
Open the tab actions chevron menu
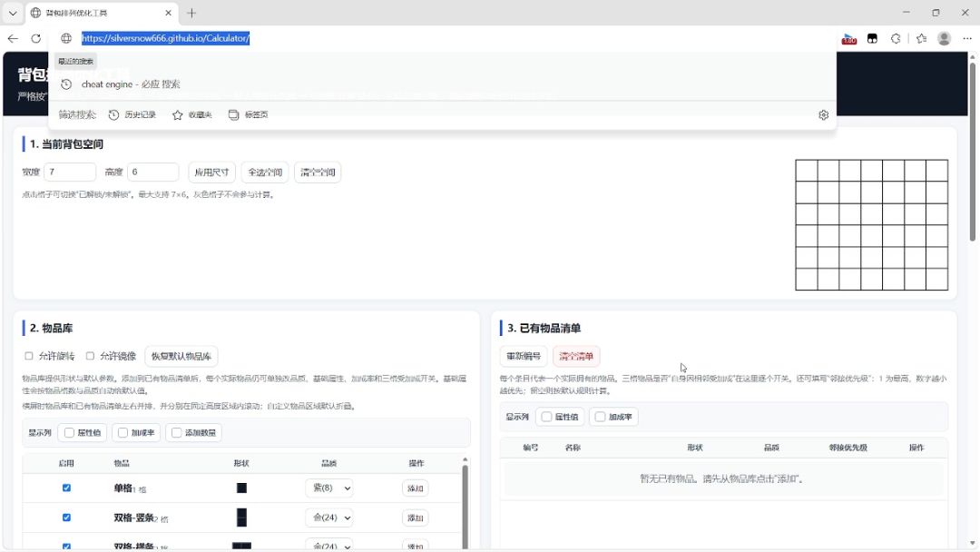click(13, 13)
